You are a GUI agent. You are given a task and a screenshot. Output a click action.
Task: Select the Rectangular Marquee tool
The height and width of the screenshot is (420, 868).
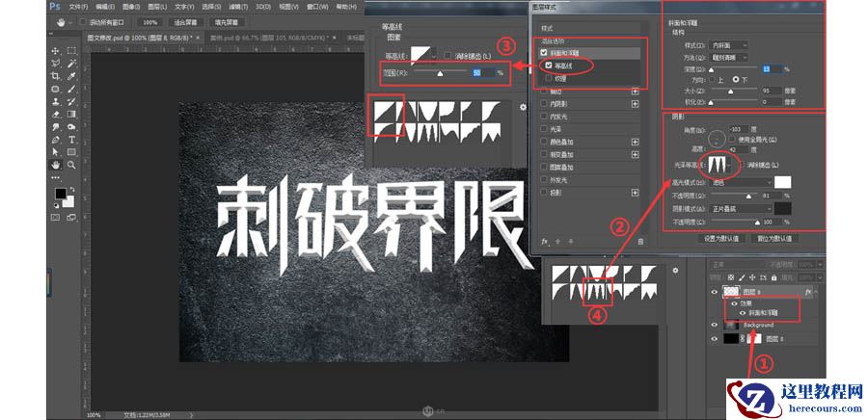[x=71, y=51]
